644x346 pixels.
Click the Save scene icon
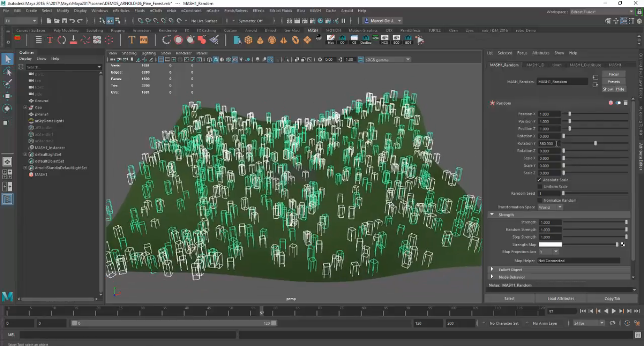point(64,21)
